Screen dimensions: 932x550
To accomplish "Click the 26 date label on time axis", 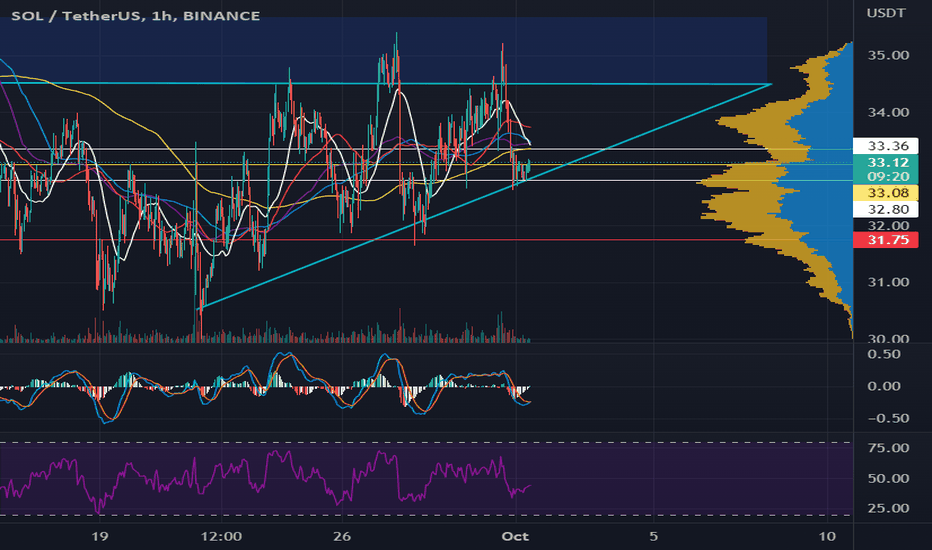I will tap(342, 536).
